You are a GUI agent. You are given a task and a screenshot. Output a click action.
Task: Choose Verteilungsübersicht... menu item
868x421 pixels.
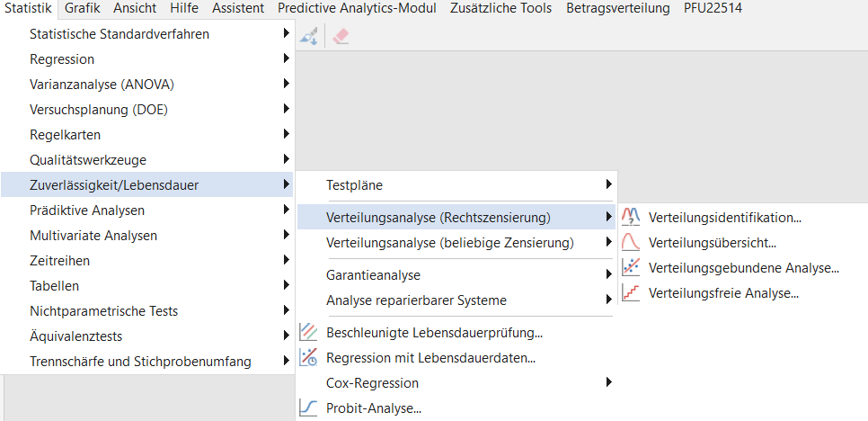click(713, 243)
